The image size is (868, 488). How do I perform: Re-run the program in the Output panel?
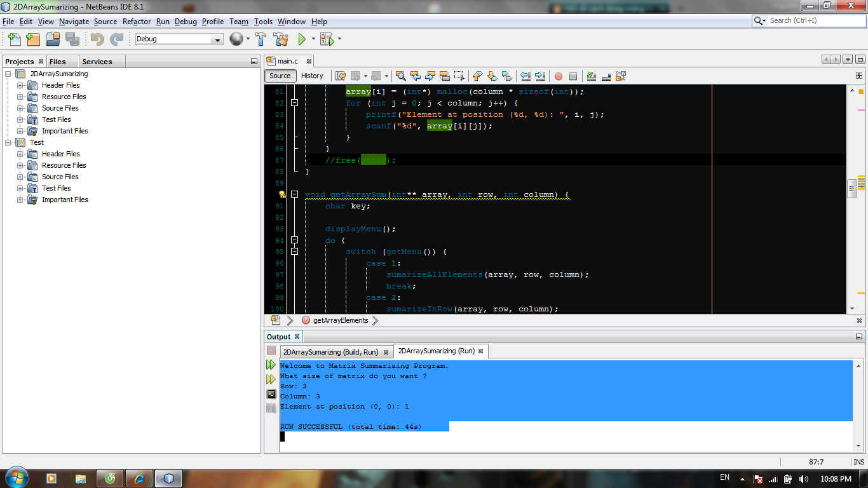pos(271,365)
